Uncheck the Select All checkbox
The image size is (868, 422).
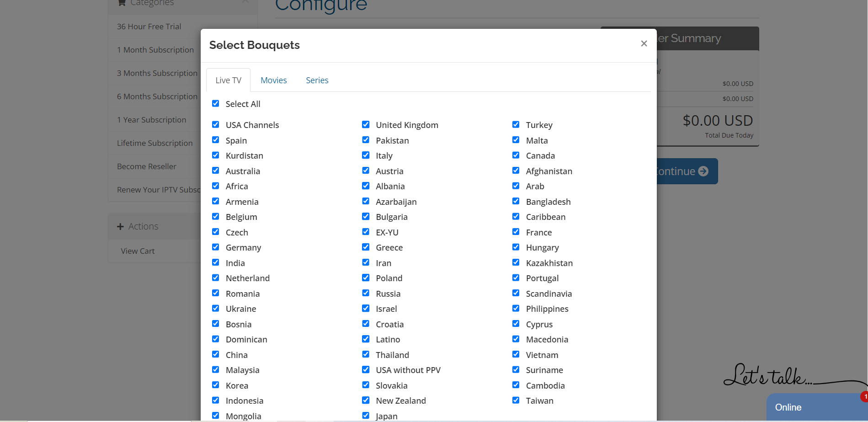[216, 104]
